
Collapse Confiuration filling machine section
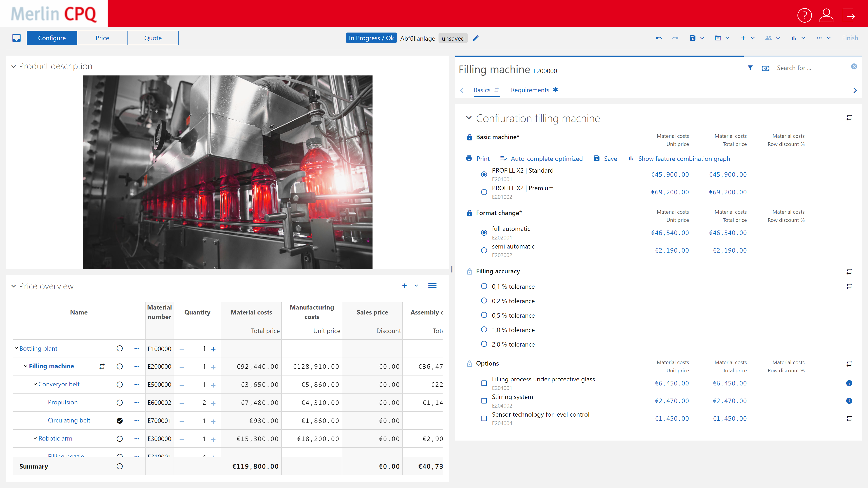click(x=469, y=118)
